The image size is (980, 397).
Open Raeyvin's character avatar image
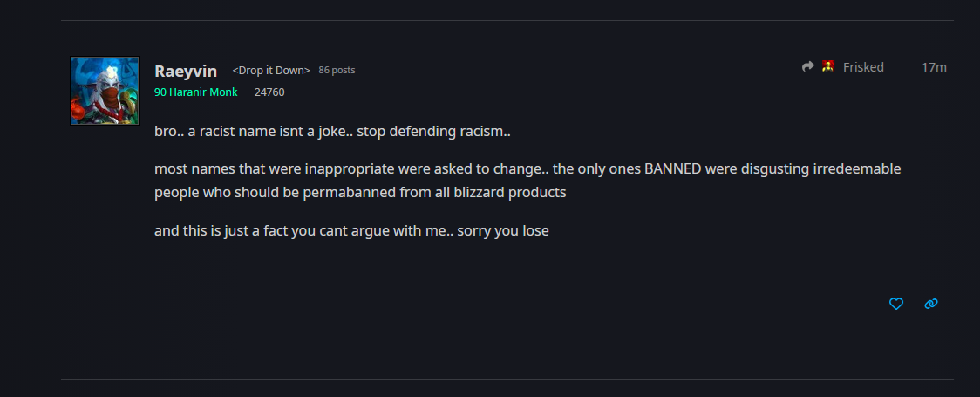click(x=105, y=91)
